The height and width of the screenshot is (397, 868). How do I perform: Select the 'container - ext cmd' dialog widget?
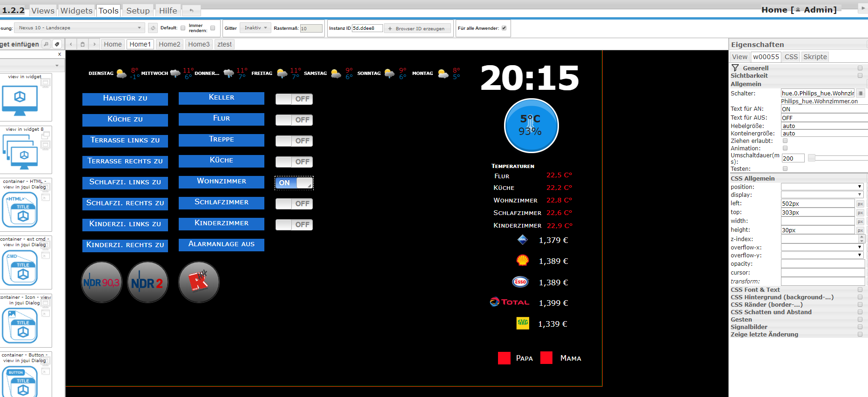(25, 262)
